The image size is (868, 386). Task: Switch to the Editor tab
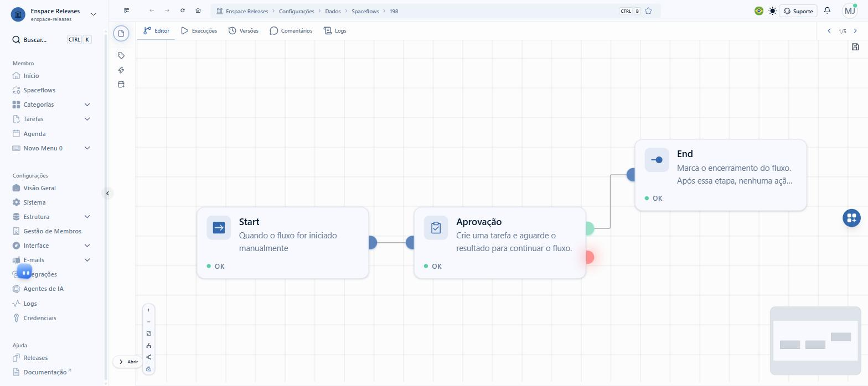[x=156, y=30]
